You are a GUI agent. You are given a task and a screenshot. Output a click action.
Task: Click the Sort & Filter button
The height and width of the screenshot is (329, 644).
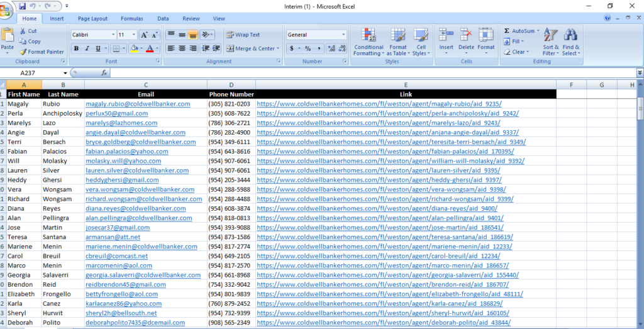coord(551,42)
